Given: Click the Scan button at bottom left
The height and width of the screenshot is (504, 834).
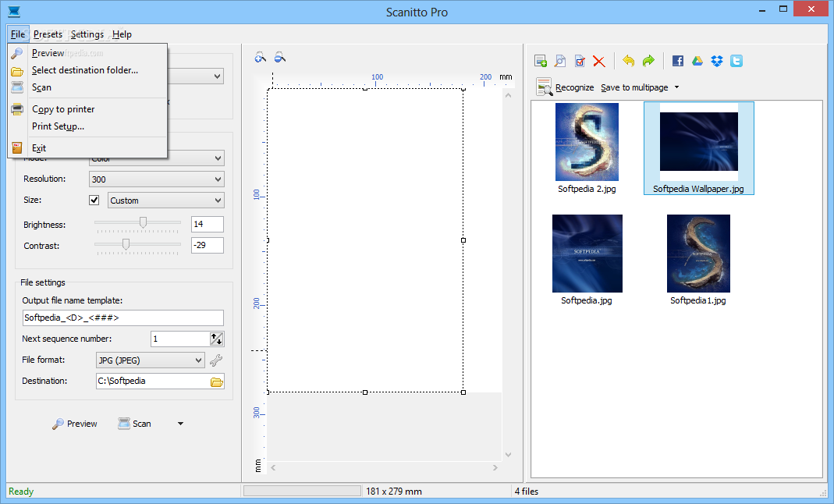Looking at the screenshot, I should [134, 424].
